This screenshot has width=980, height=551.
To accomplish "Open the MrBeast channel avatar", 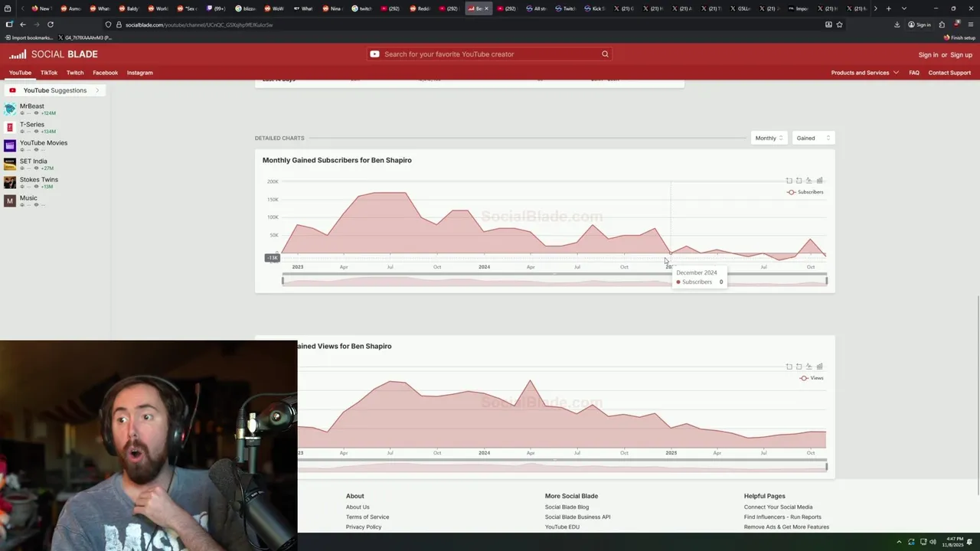I will [10, 109].
